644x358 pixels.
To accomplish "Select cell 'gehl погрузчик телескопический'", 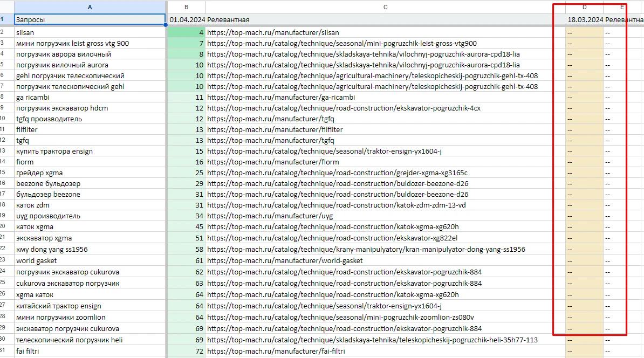I will [90, 75].
